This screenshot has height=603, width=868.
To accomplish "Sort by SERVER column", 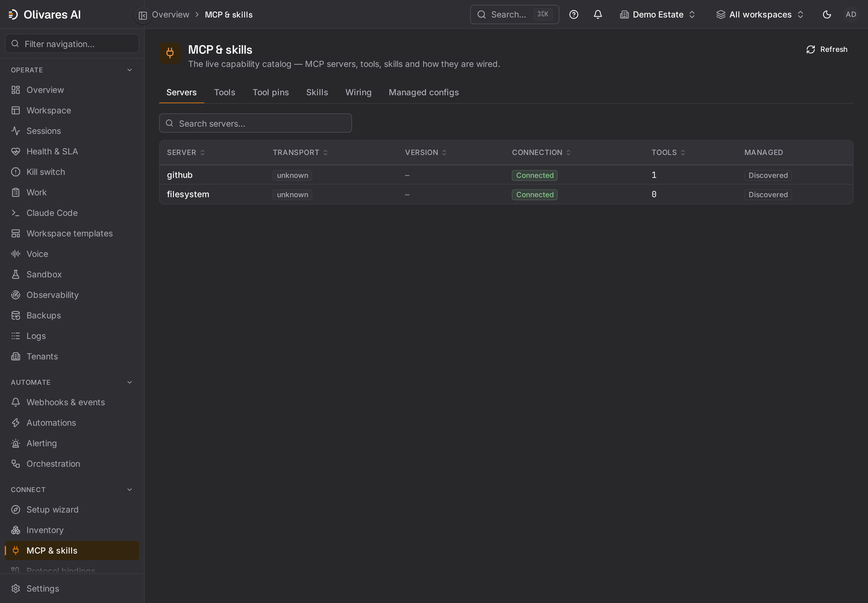I will 186,152.
